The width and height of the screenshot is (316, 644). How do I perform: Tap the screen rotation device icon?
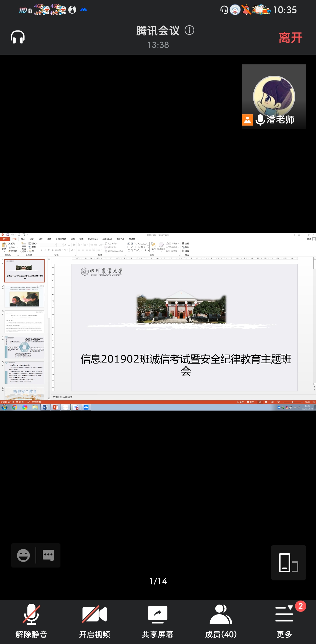(288, 563)
